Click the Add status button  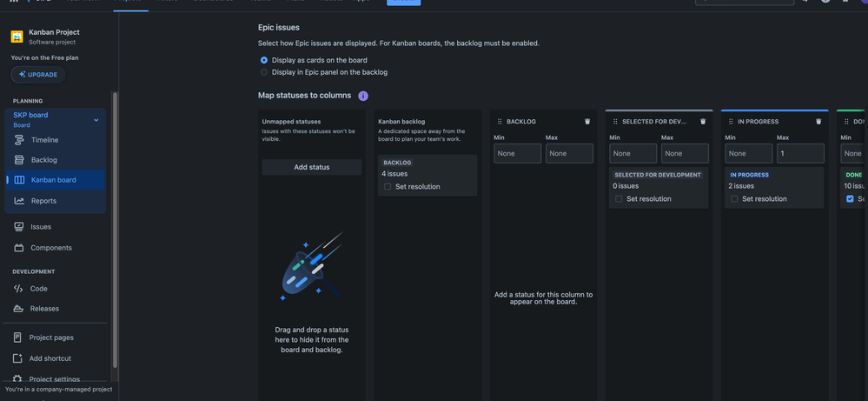312,167
